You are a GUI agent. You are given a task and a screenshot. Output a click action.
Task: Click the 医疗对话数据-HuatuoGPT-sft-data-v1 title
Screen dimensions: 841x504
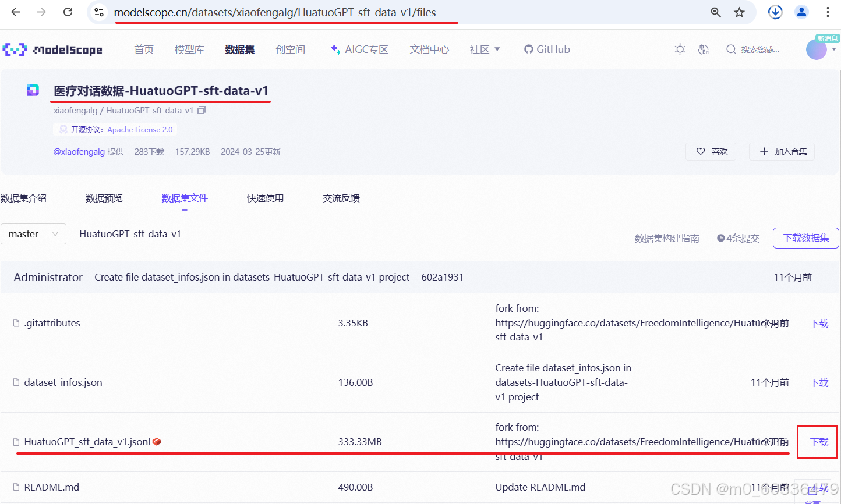pos(161,90)
